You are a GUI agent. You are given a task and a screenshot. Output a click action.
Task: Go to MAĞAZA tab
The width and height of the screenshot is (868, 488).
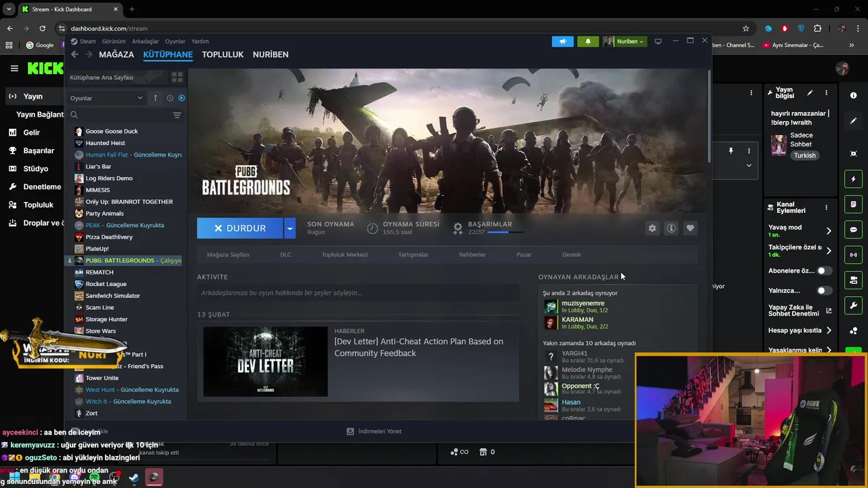[117, 54]
